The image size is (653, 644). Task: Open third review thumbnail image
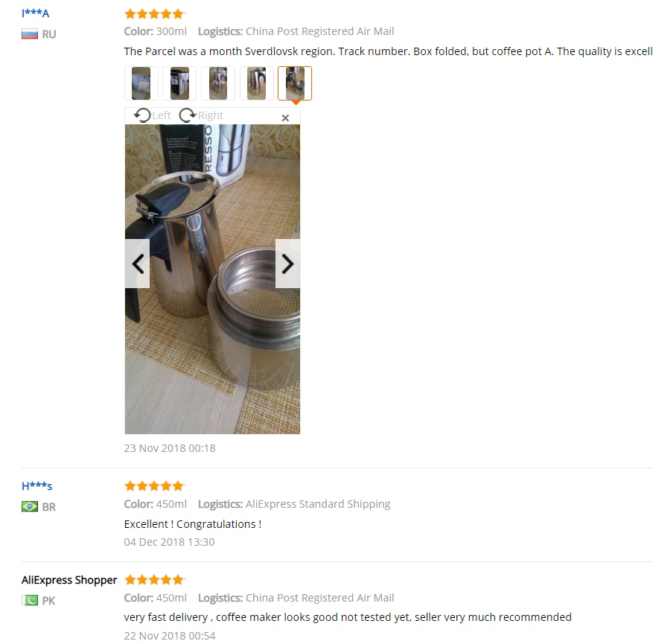[218, 83]
